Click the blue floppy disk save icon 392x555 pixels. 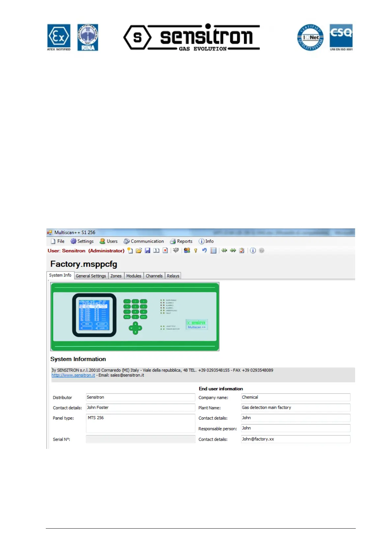148,250
